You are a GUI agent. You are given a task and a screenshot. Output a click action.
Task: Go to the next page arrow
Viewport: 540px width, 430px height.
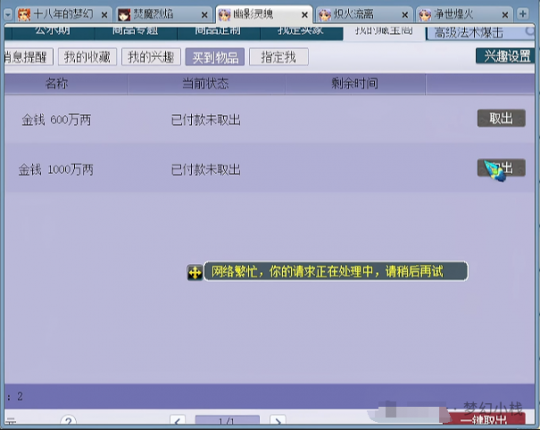tap(278, 421)
